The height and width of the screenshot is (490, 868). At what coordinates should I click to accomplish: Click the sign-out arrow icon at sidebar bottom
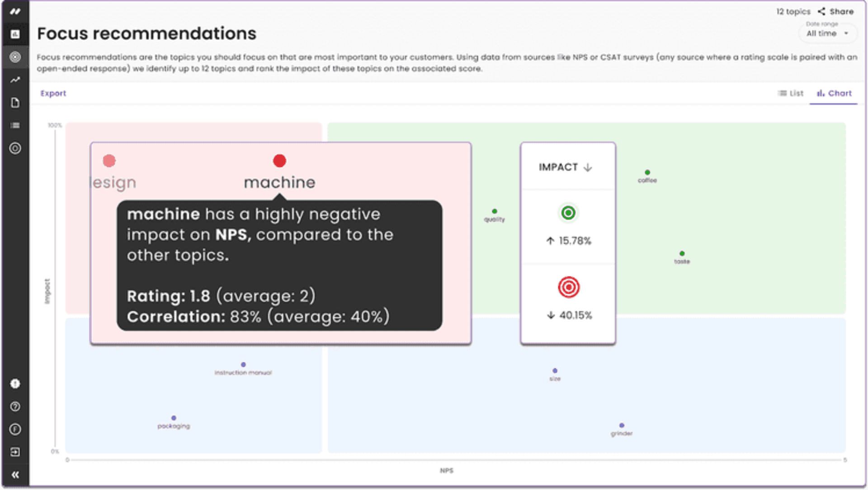click(15, 452)
